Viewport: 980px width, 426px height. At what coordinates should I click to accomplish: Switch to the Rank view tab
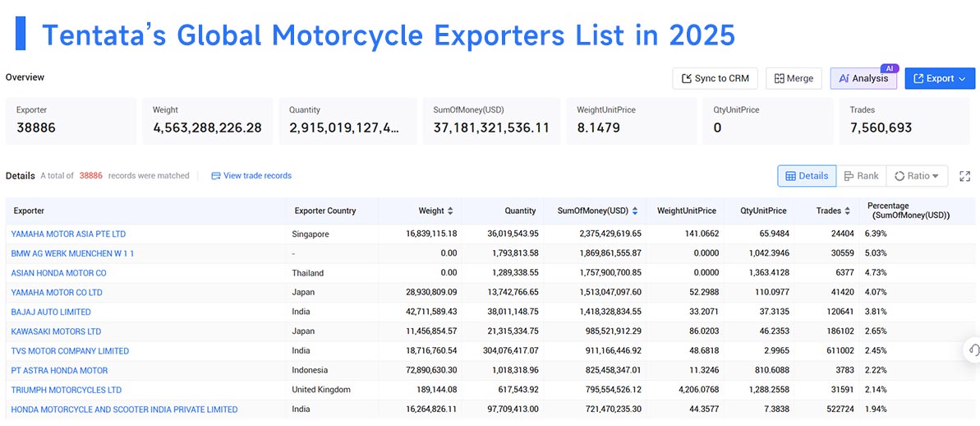861,176
